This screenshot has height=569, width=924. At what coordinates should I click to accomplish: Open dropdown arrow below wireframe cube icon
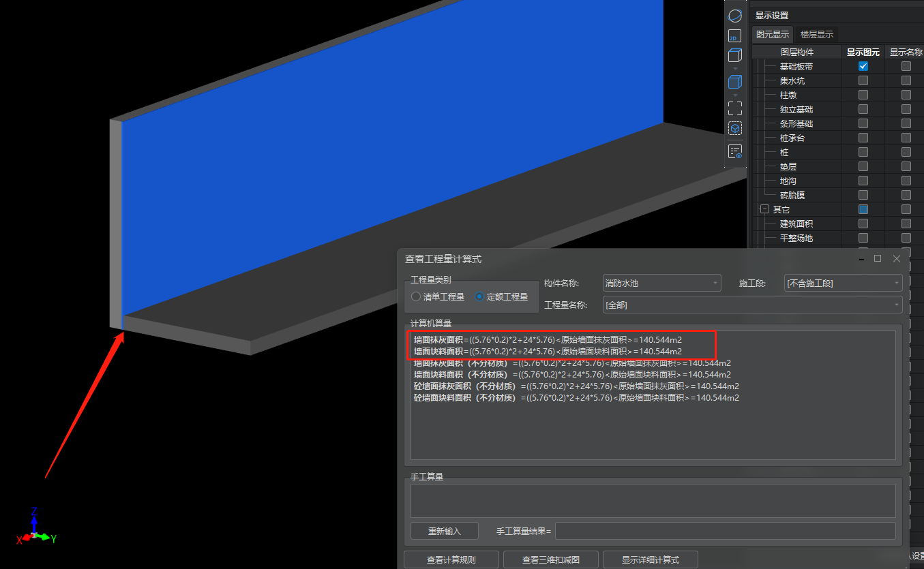point(735,68)
